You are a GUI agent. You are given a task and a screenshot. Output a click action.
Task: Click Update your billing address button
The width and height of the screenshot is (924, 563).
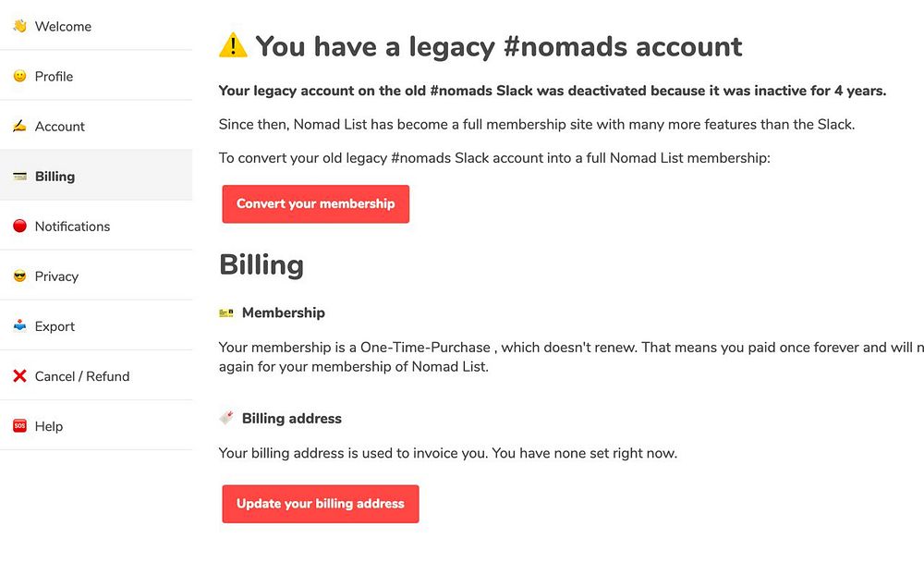tap(321, 504)
